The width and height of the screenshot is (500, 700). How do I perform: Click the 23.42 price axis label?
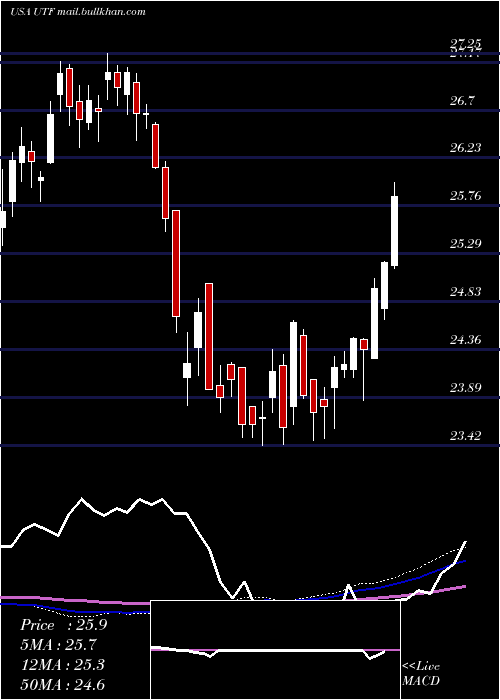pyautogui.click(x=466, y=436)
